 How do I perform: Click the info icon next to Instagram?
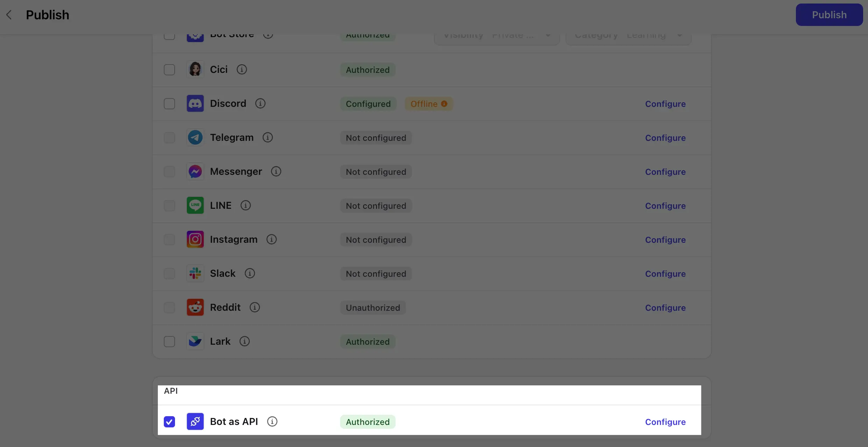pos(271,239)
